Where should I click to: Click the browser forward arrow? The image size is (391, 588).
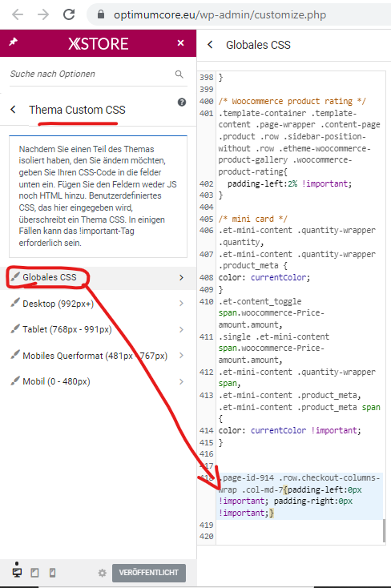[x=43, y=14]
